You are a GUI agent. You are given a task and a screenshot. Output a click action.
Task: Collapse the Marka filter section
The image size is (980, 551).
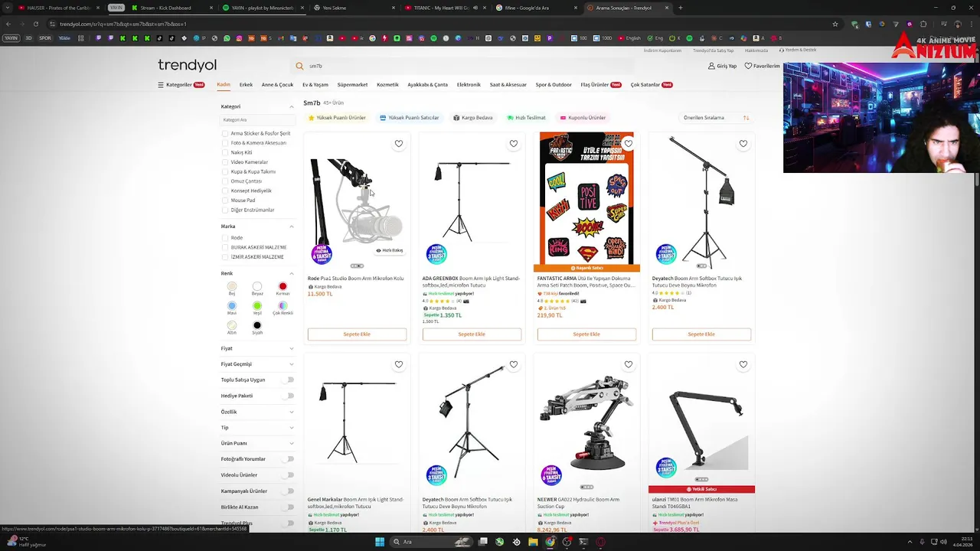pyautogui.click(x=291, y=227)
